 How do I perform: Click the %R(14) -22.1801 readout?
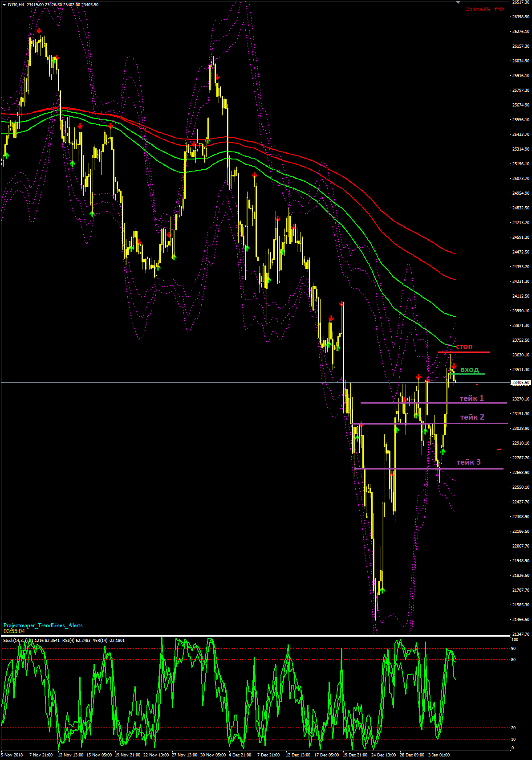109,641
